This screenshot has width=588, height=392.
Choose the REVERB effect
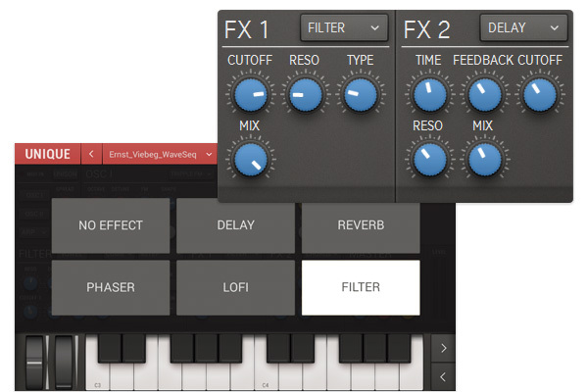click(x=361, y=227)
